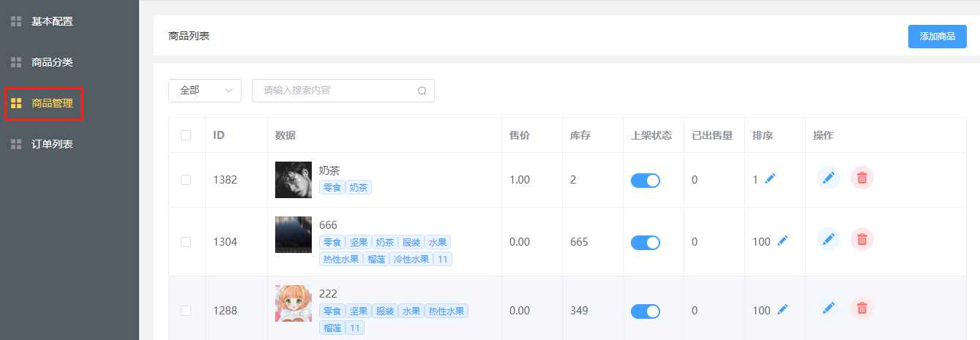This screenshot has width=980, height=340.
Task: Click the edit pencil for product 1382
Action: [x=828, y=178]
